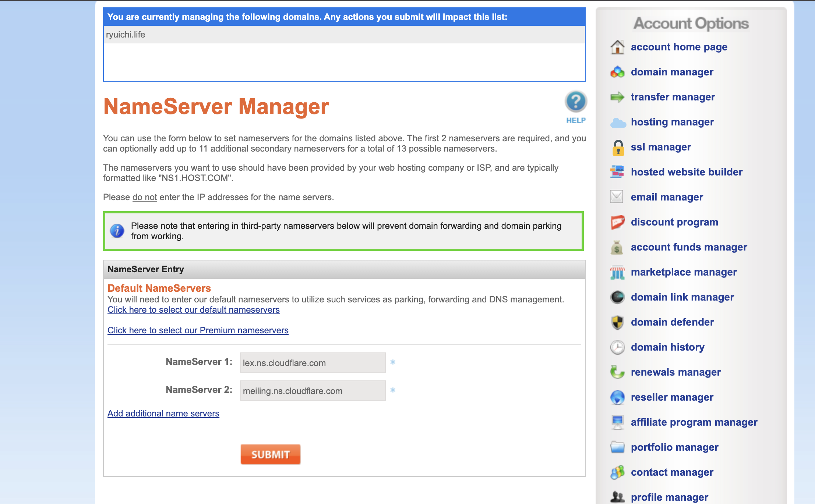The image size is (815, 504).
Task: Click the storefront marketplace manager icon
Action: coord(617,273)
